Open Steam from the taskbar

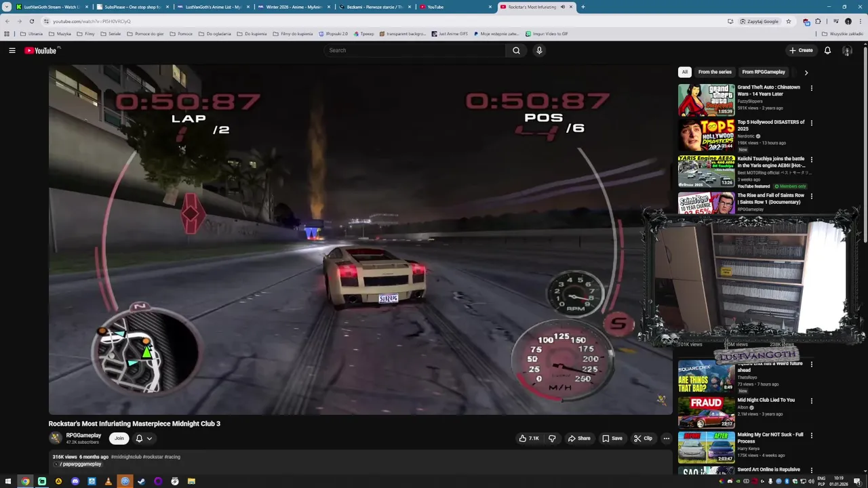pos(141,481)
